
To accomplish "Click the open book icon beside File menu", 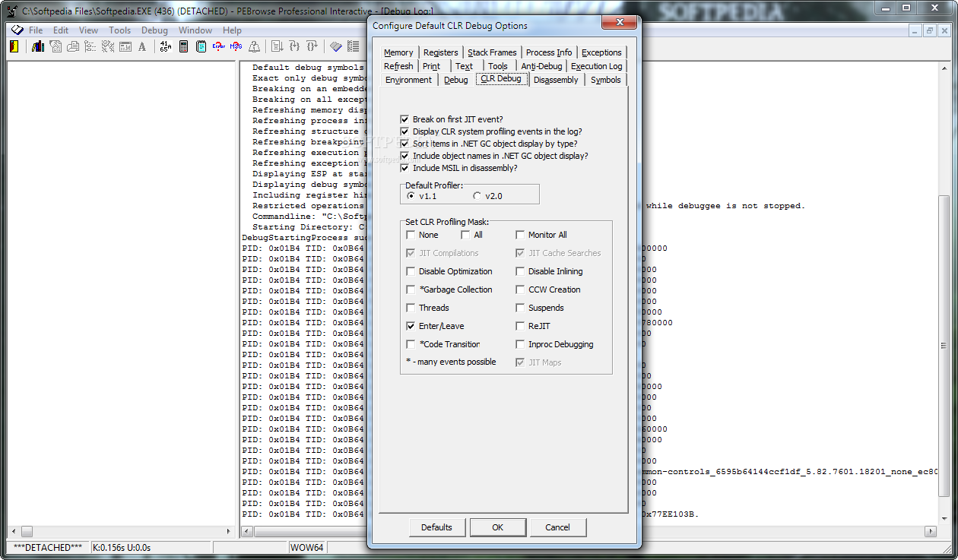I will 17,30.
